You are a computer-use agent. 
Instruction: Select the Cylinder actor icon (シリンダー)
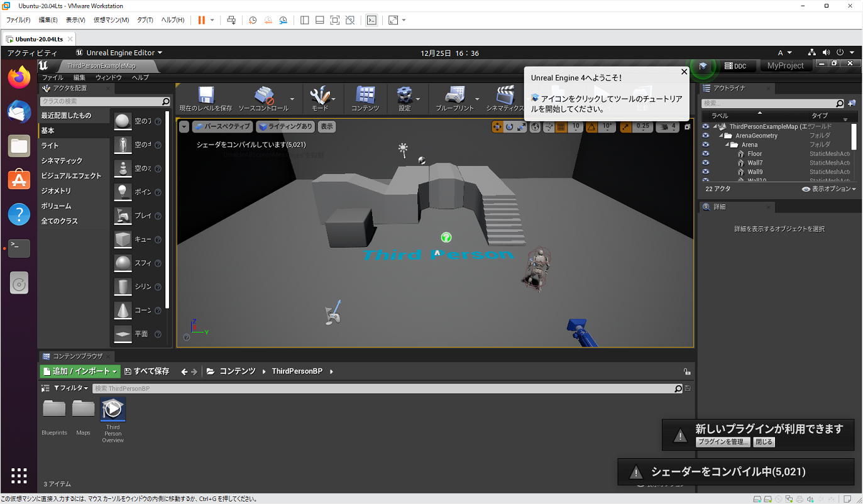(123, 287)
